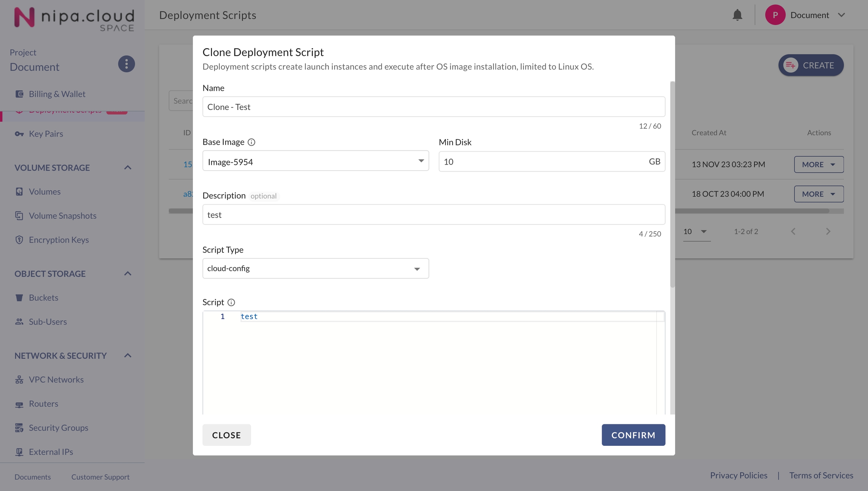Viewport: 868px width, 491px height.
Task: Select Billing & Wallet menu item
Action: coord(57,94)
